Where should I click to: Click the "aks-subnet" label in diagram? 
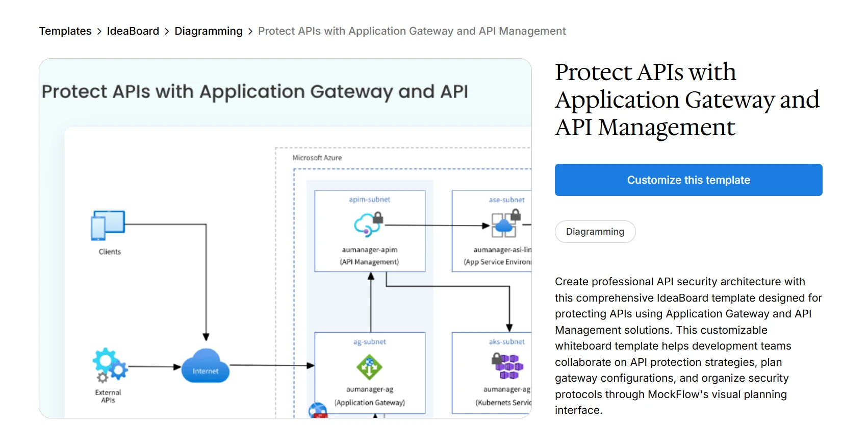tap(507, 342)
